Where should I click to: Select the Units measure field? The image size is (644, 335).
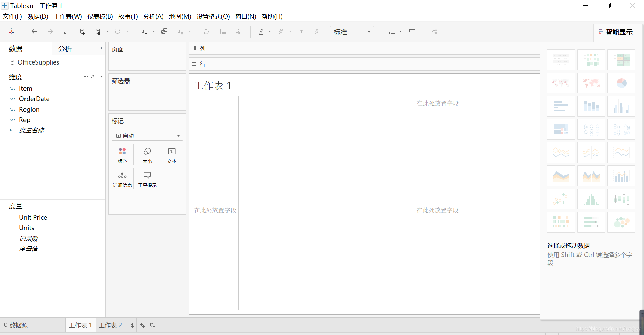point(27,228)
